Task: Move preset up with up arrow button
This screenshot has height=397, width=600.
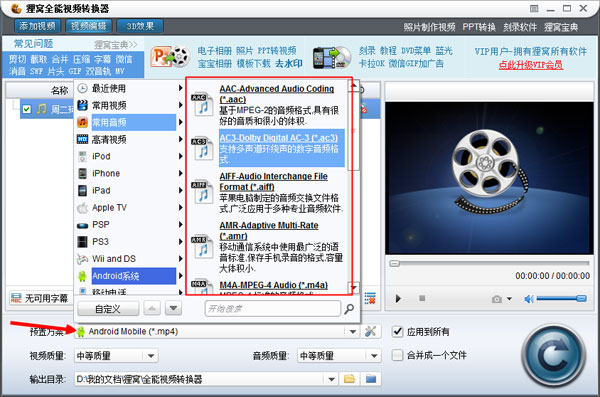Action: pos(152,308)
